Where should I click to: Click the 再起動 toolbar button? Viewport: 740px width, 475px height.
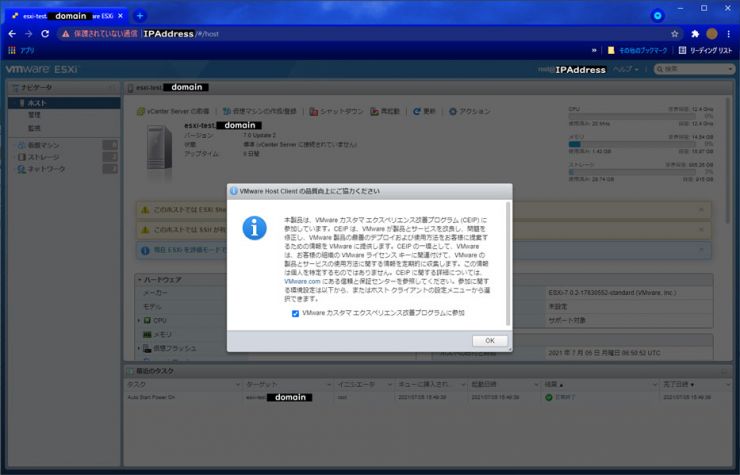pos(385,111)
